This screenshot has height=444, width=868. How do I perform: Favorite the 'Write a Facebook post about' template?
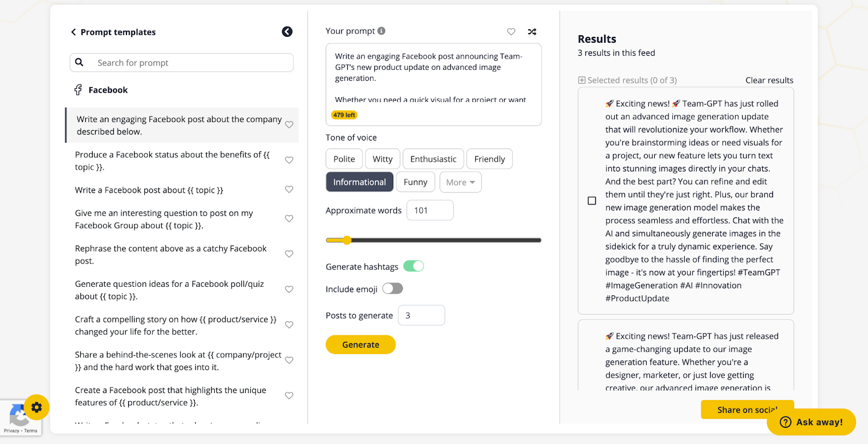[x=289, y=189]
